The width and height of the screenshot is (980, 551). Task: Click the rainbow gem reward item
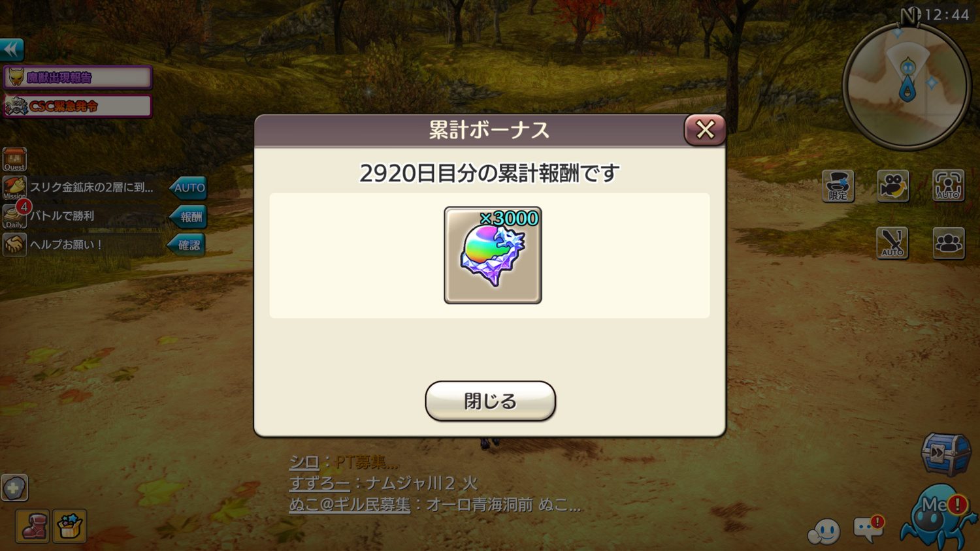[x=493, y=255]
